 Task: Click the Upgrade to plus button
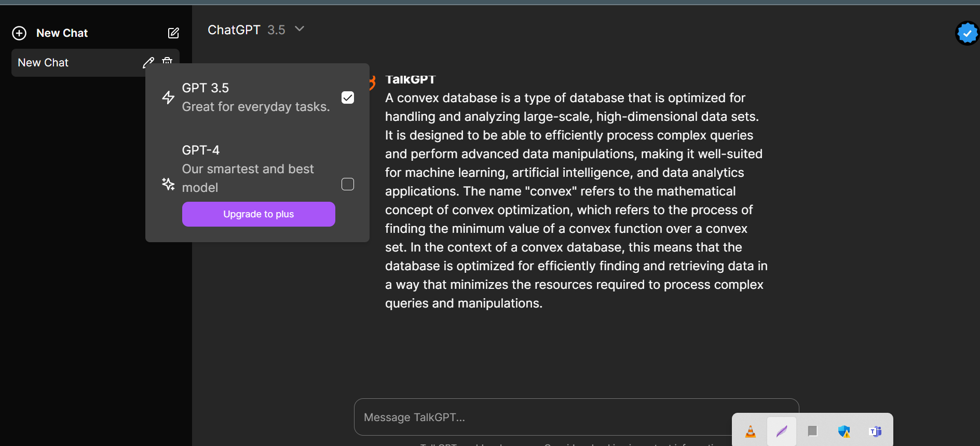pyautogui.click(x=258, y=214)
